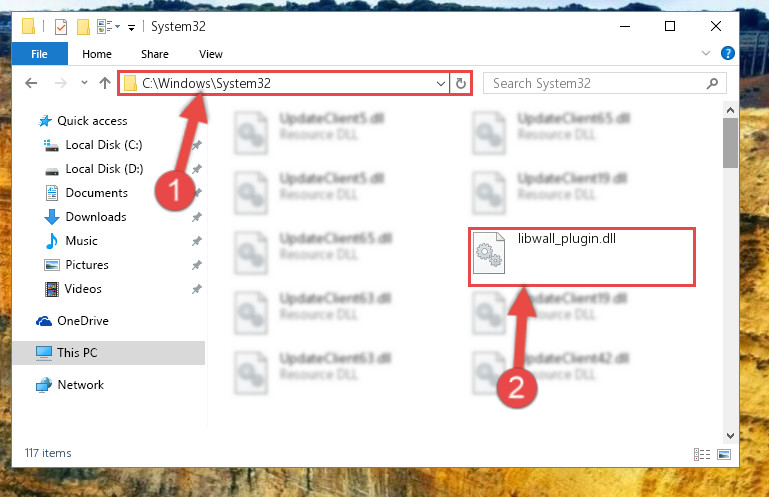Click the search magnifier icon

712,84
